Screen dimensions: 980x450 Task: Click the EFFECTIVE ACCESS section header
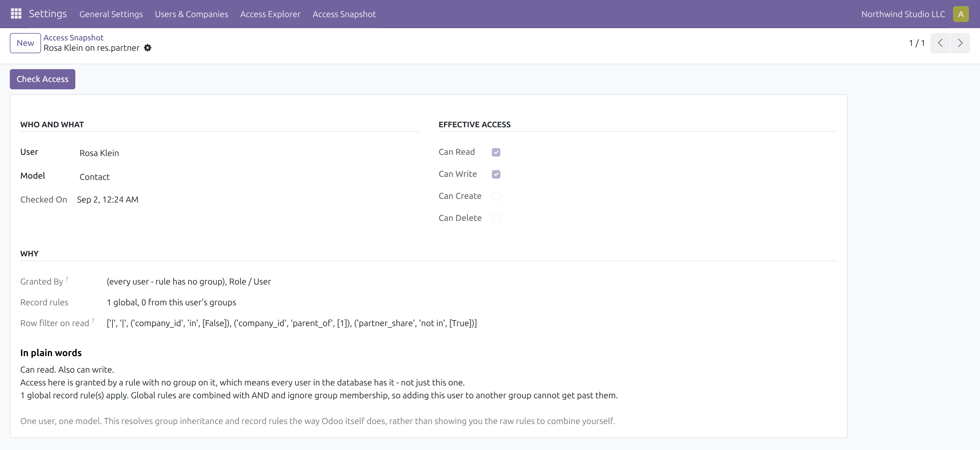point(474,125)
